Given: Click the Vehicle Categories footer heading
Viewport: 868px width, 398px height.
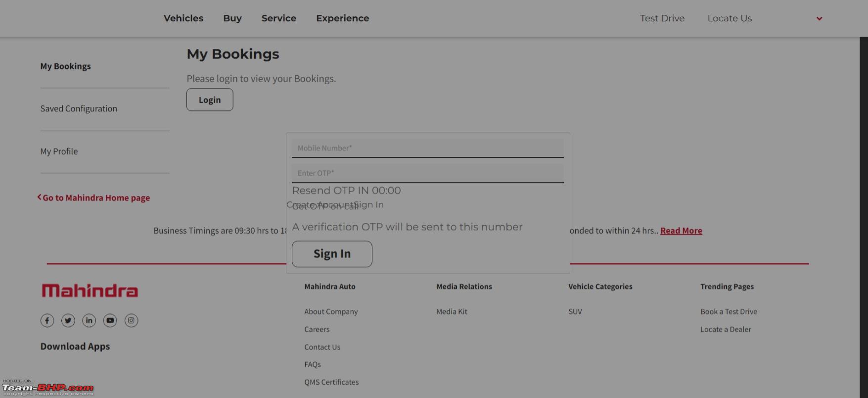Looking at the screenshot, I should [600, 286].
